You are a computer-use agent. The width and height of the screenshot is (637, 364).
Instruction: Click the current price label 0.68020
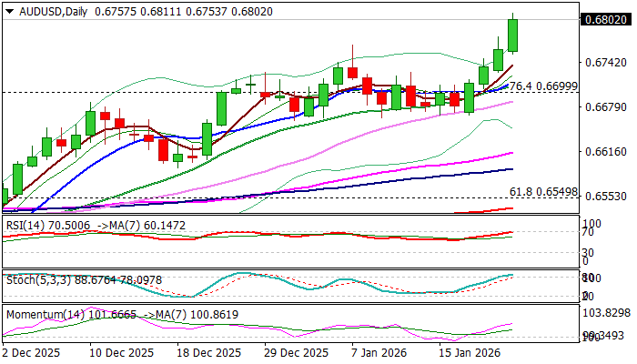tap(606, 19)
